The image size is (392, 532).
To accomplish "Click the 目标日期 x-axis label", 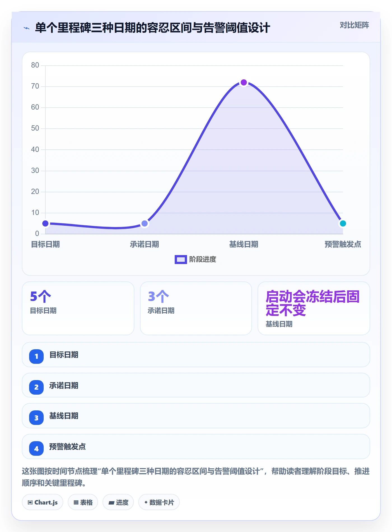I will (x=45, y=244).
